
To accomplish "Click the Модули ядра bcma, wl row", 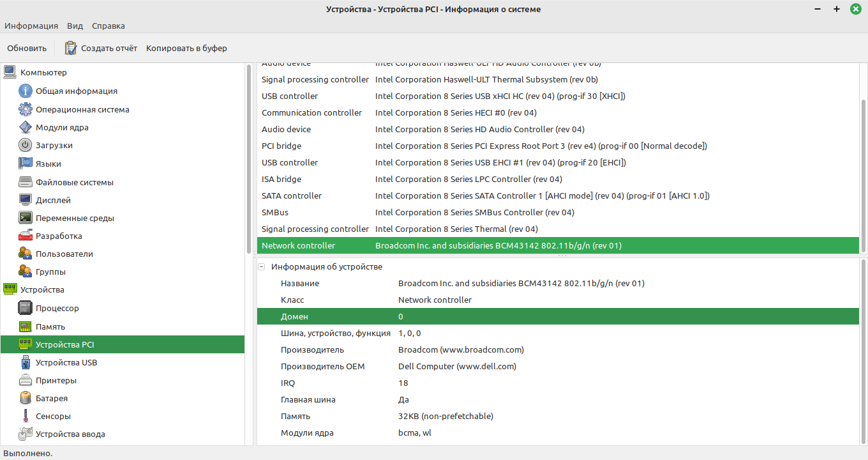I will click(x=558, y=433).
